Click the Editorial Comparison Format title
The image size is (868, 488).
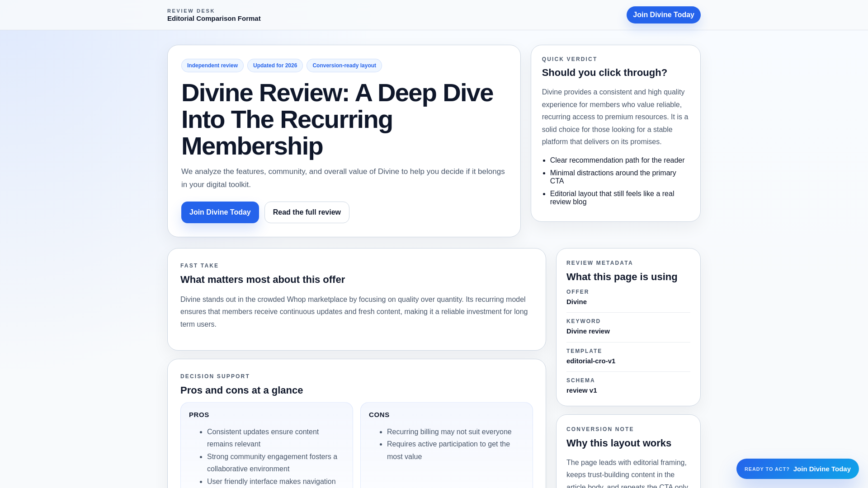[214, 19]
